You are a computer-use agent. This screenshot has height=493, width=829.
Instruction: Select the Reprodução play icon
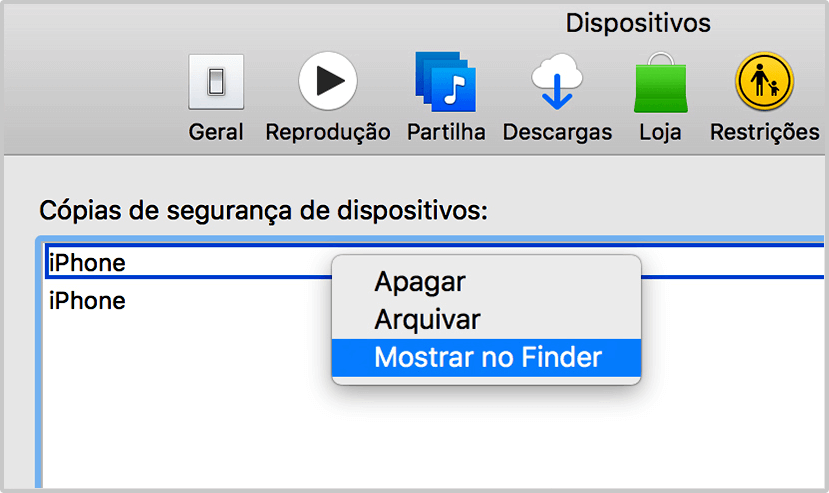point(327,82)
